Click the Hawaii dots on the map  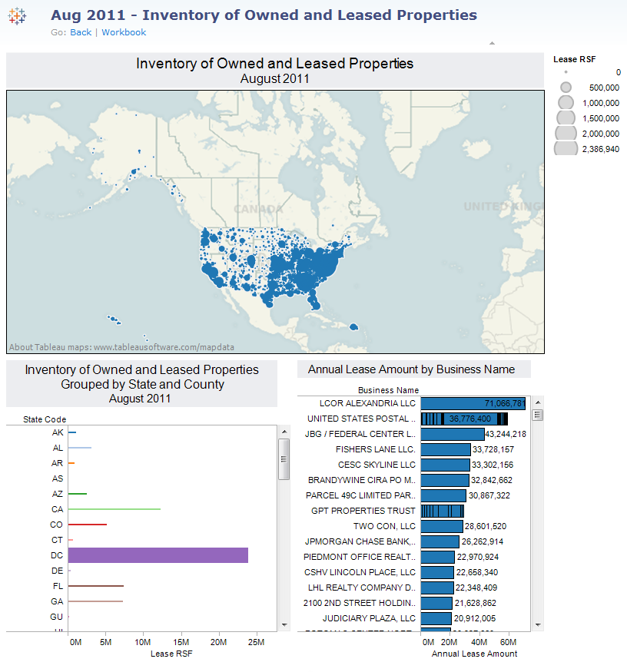[x=114, y=318]
